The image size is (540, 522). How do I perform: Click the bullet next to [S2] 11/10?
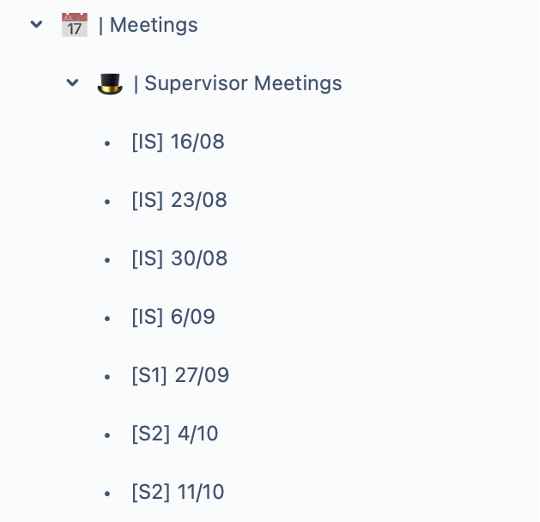tap(107, 494)
